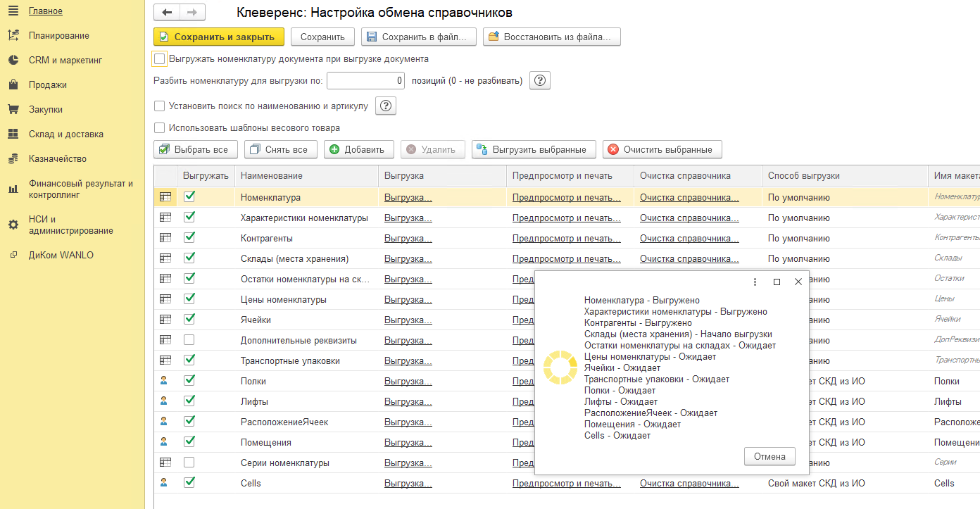Click help icon next to position split field
This screenshot has height=509, width=980.
coord(539,81)
